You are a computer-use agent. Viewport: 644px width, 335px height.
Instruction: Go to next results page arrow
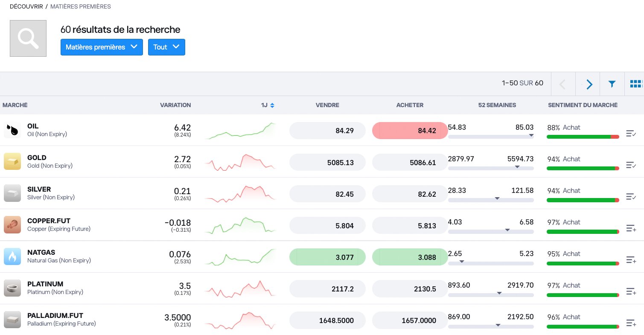coord(589,84)
